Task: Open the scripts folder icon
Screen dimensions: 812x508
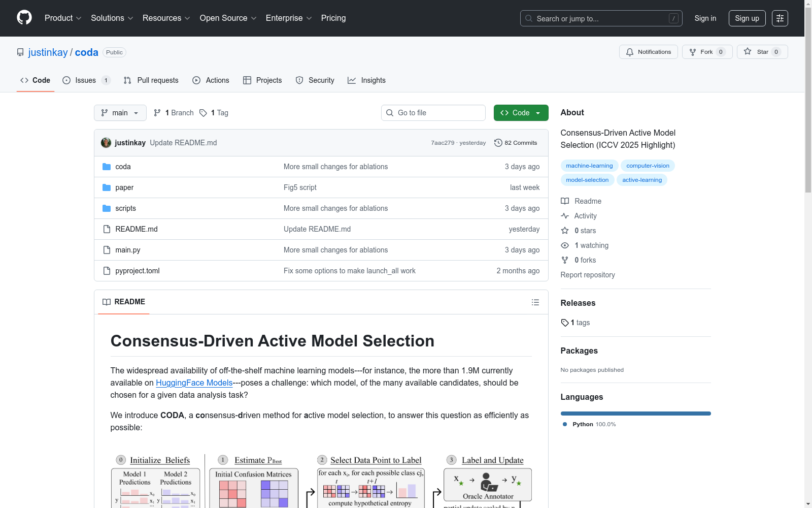Action: pos(107,208)
